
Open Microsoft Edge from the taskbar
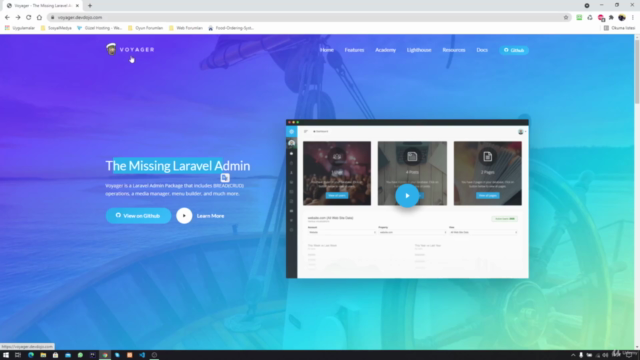pyautogui.click(x=31, y=355)
